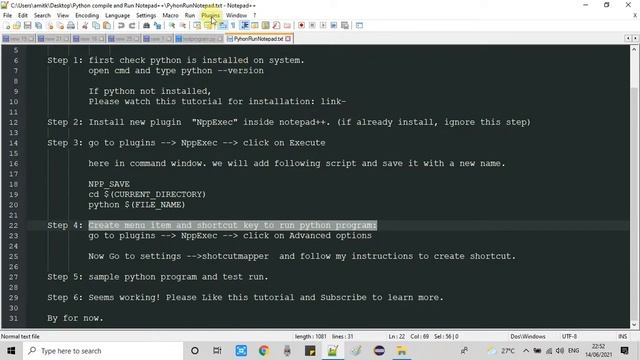This screenshot has height=360, width=640.
Task: Click the Zoom Out toolbar icon
Action: pyautogui.click(x=183, y=25)
